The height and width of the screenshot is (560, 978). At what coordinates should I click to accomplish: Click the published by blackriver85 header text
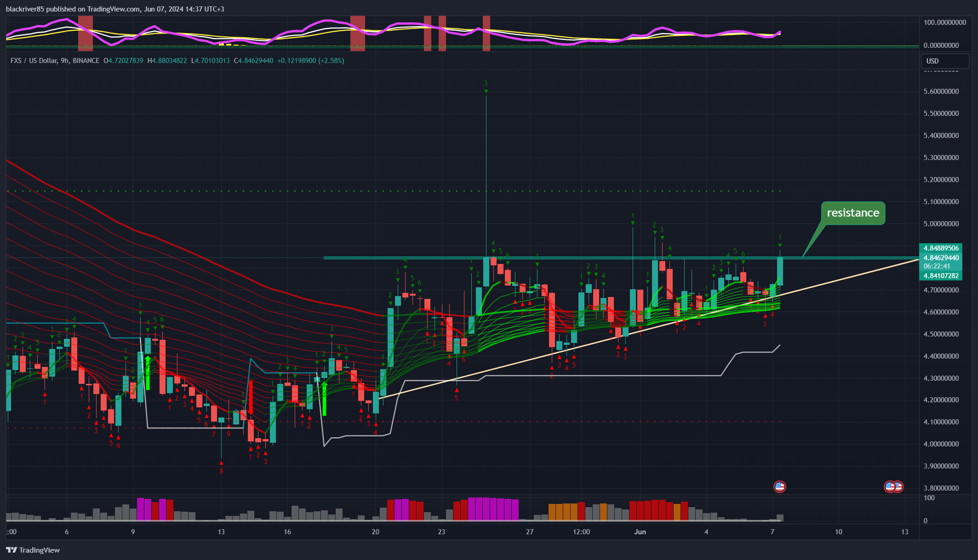click(x=115, y=9)
